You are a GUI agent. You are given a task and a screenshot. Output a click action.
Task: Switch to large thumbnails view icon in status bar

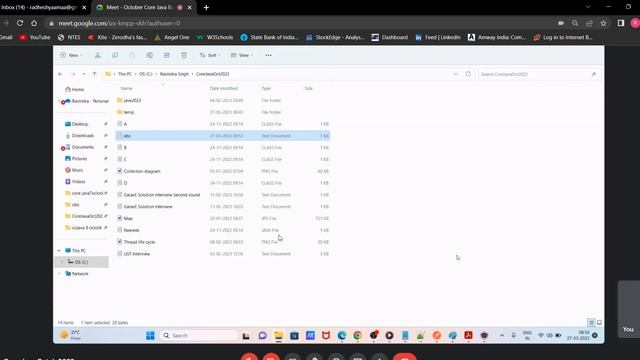(x=599, y=322)
